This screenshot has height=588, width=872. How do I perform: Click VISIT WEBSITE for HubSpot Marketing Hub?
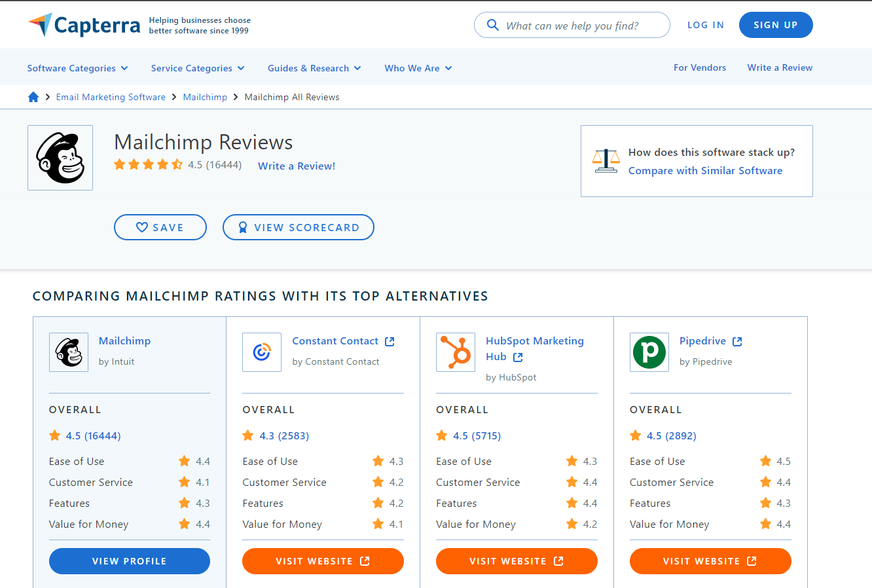click(517, 561)
